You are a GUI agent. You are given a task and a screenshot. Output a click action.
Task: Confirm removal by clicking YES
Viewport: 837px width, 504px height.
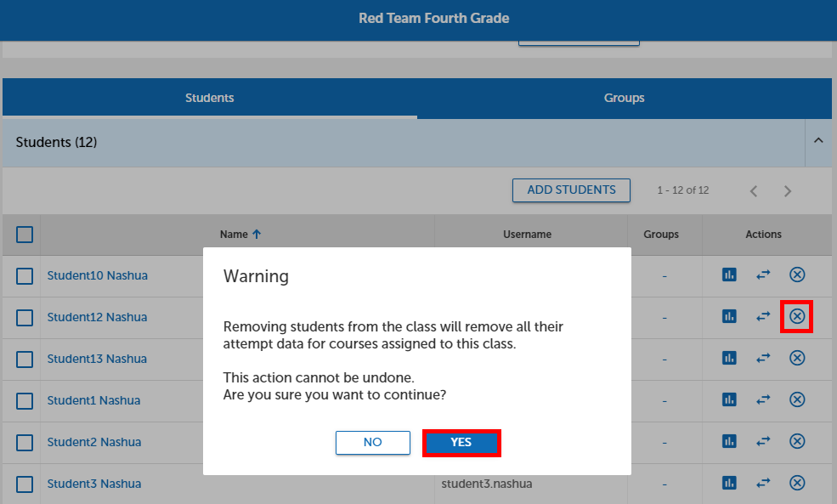click(461, 442)
